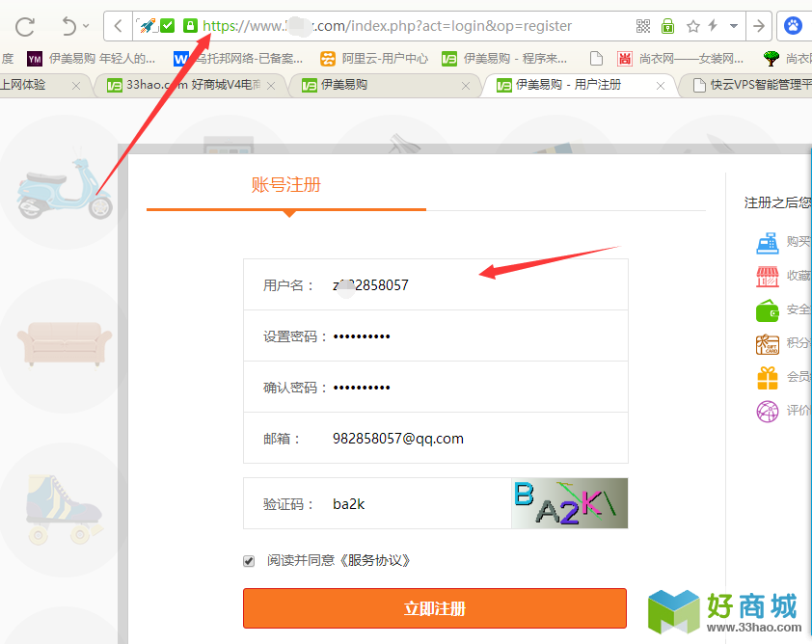Screen dimensions: 812x644
Task: Switch to the 33hao.com 好商城V4 tab
Action: click(x=190, y=85)
